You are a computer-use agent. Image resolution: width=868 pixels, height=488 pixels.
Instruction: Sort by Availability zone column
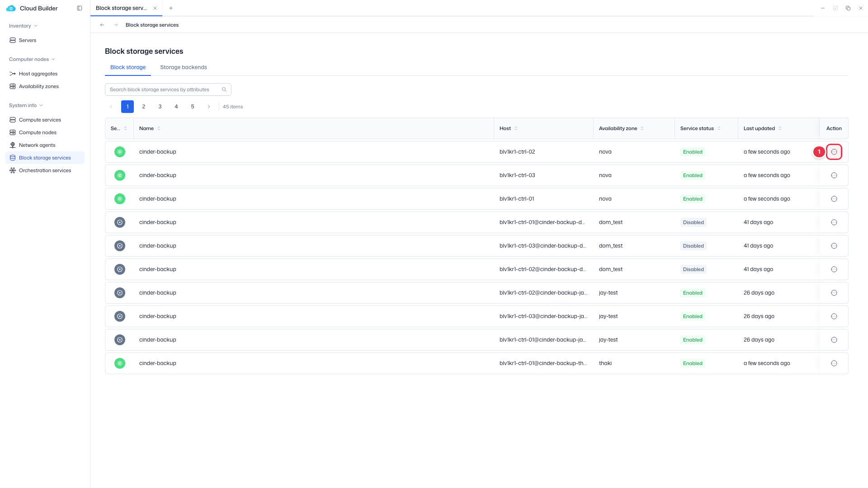pyautogui.click(x=642, y=128)
